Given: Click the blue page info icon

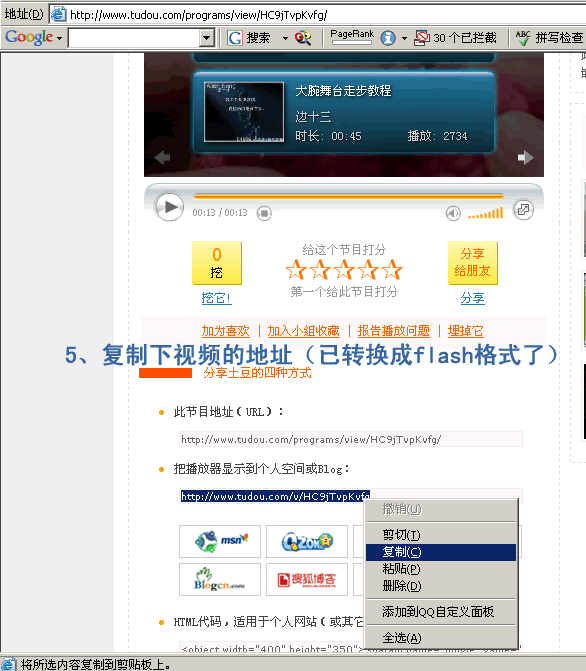Looking at the screenshot, I should pyautogui.click(x=388, y=38).
